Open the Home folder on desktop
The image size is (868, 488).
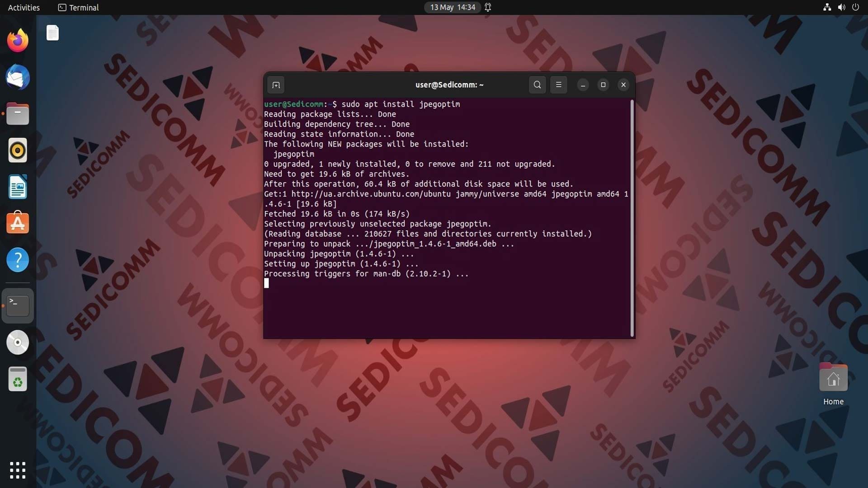[833, 384]
